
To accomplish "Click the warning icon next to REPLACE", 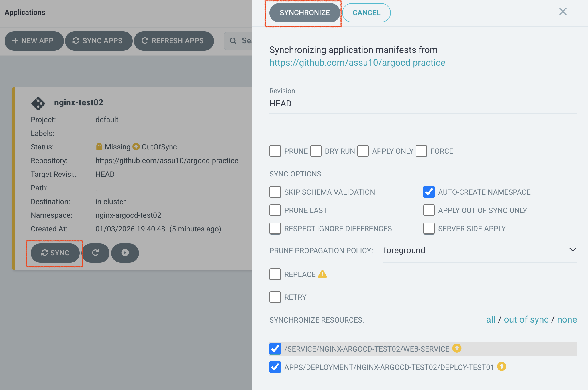I will [x=322, y=274].
